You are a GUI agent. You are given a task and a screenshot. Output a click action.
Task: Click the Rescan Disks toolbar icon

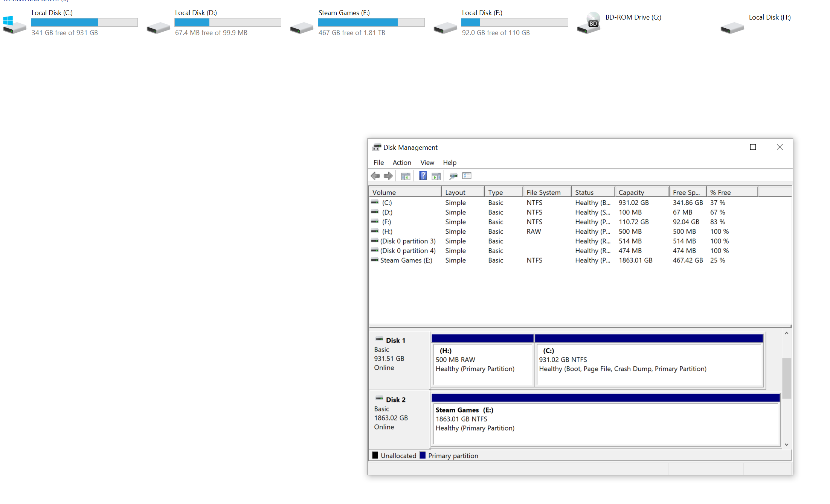tap(453, 176)
